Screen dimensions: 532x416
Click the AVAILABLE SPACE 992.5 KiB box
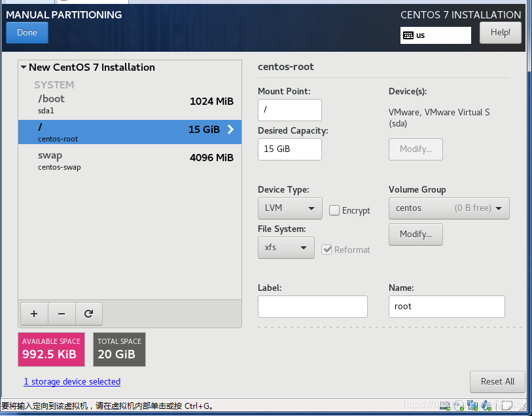pyautogui.click(x=51, y=349)
